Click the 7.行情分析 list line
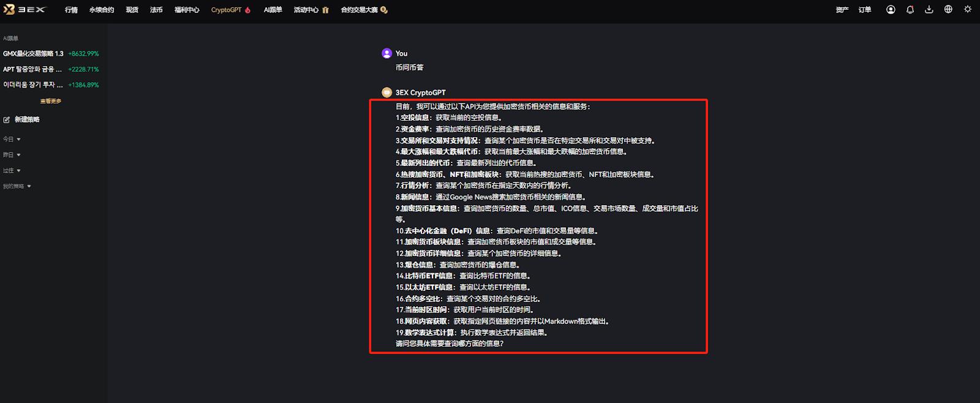The image size is (980, 403). point(484,186)
